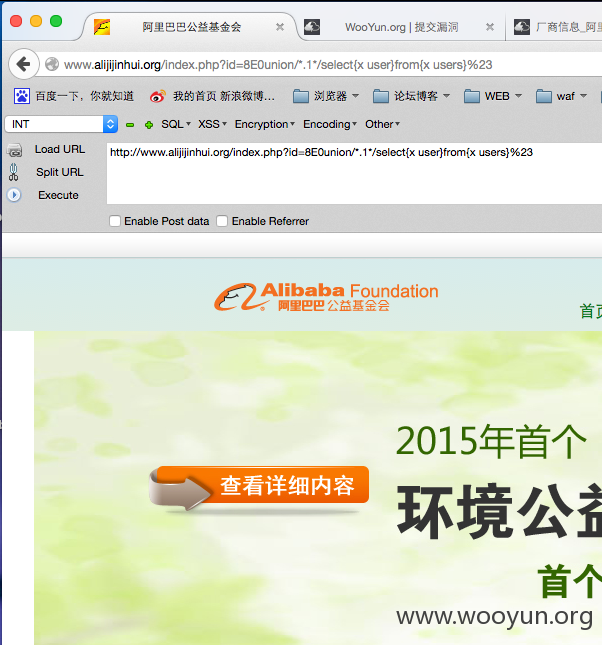
Task: Click the macOS green zoom button
Action: click(56, 21)
